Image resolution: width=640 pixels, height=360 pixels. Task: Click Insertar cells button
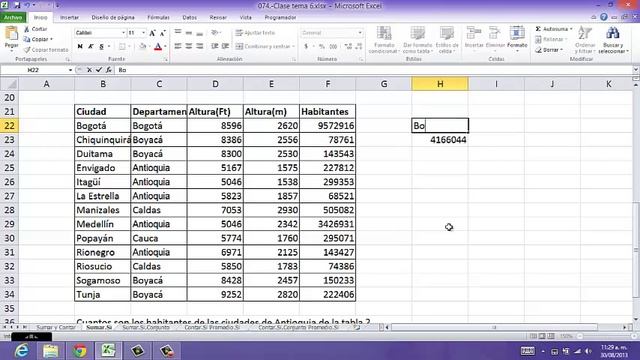coord(474,38)
